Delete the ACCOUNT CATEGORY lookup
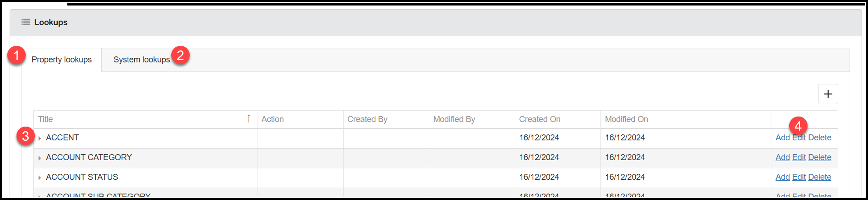This screenshot has height=200, width=868. coord(819,157)
